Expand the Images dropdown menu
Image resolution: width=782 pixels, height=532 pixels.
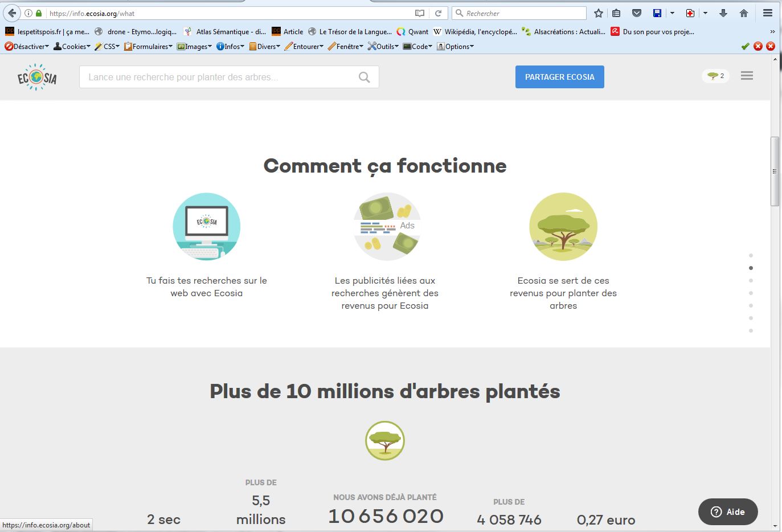[194, 47]
